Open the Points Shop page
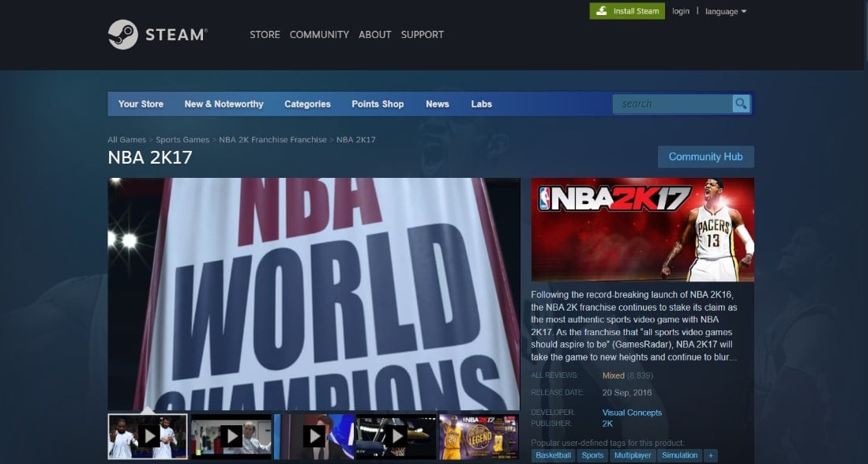Viewport: 868px width, 464px height. [378, 104]
